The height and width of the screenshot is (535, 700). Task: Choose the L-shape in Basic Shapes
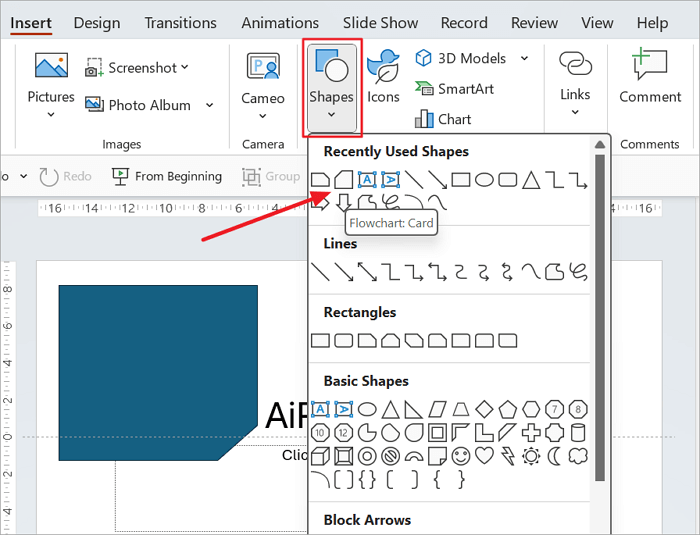click(484, 432)
